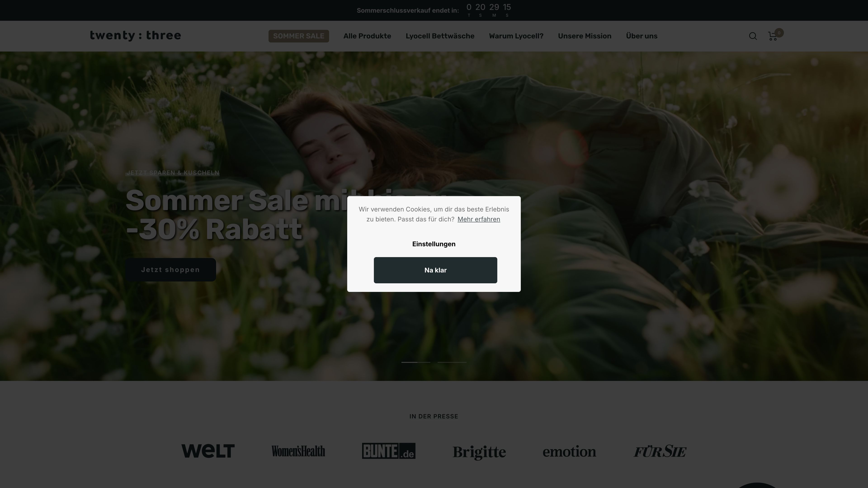
Task: Open the SOMMER SALE page
Action: point(299,36)
